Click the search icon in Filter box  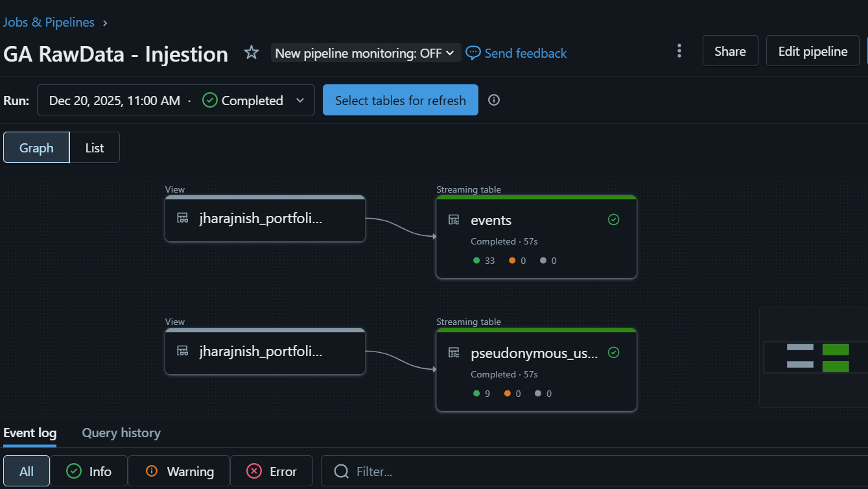coord(341,471)
